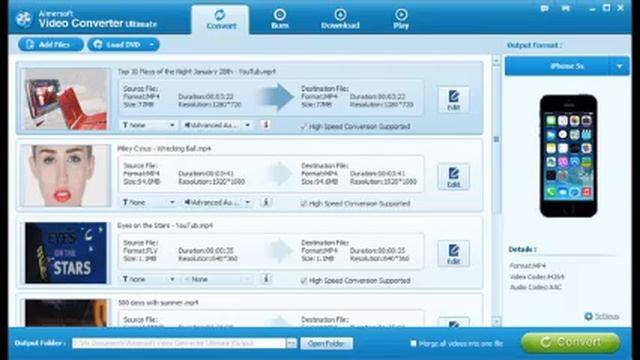Enable Merge all videos into one file
Image resolution: width=640 pixels, height=360 pixels.
click(x=413, y=343)
